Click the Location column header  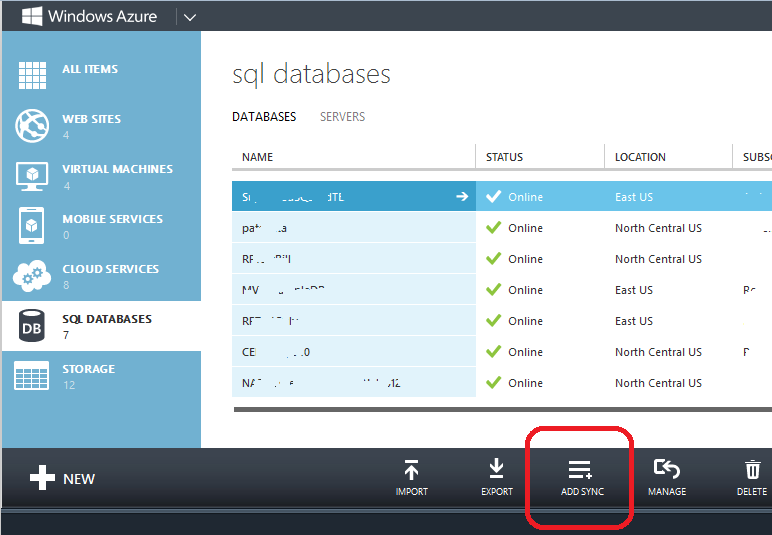point(640,157)
